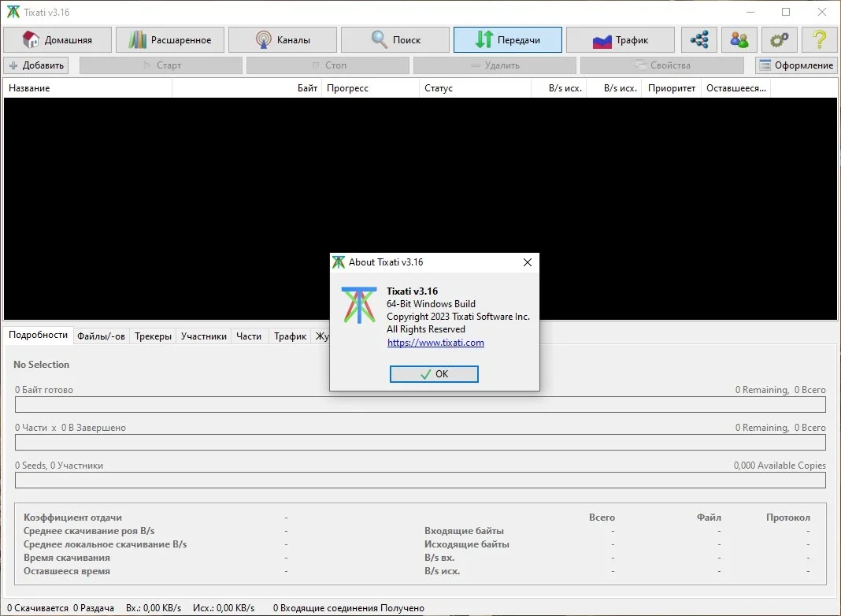Click the 'No Selection' text
The height and width of the screenshot is (616, 841).
pos(41,365)
